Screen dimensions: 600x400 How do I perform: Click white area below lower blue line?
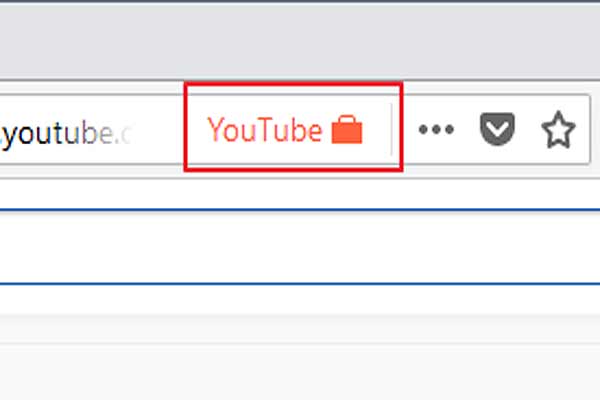pos(300,300)
